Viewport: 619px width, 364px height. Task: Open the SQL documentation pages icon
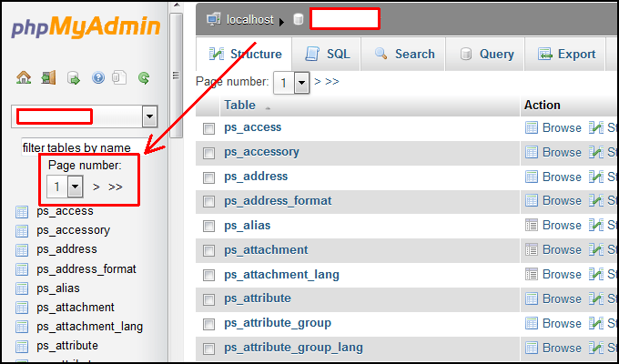click(119, 77)
